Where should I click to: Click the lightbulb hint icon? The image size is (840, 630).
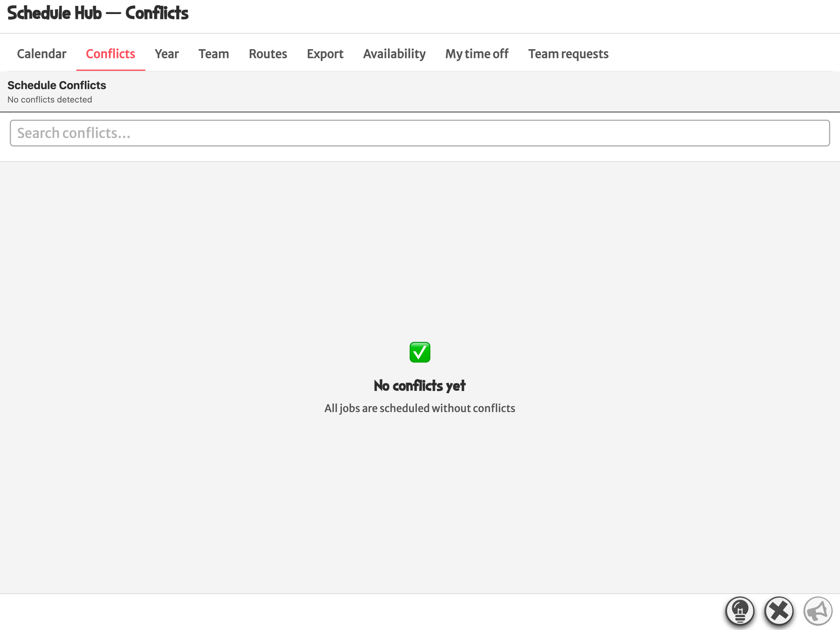740,611
